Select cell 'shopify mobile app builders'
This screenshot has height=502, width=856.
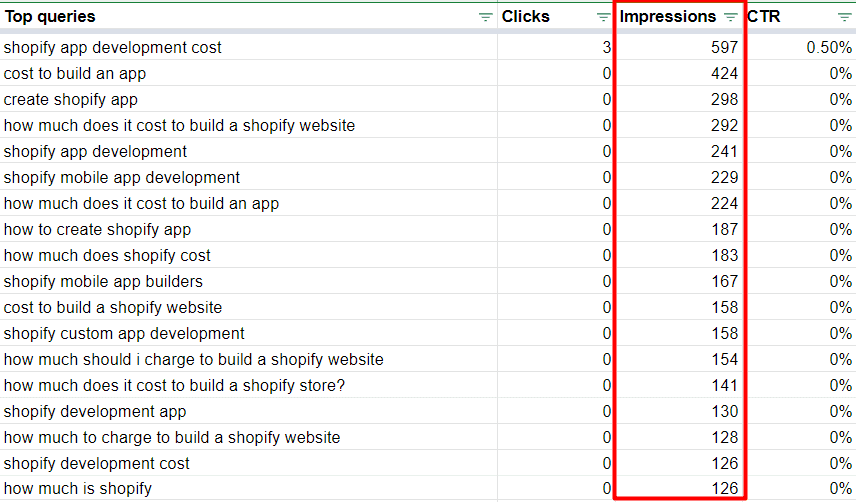[x=103, y=282]
